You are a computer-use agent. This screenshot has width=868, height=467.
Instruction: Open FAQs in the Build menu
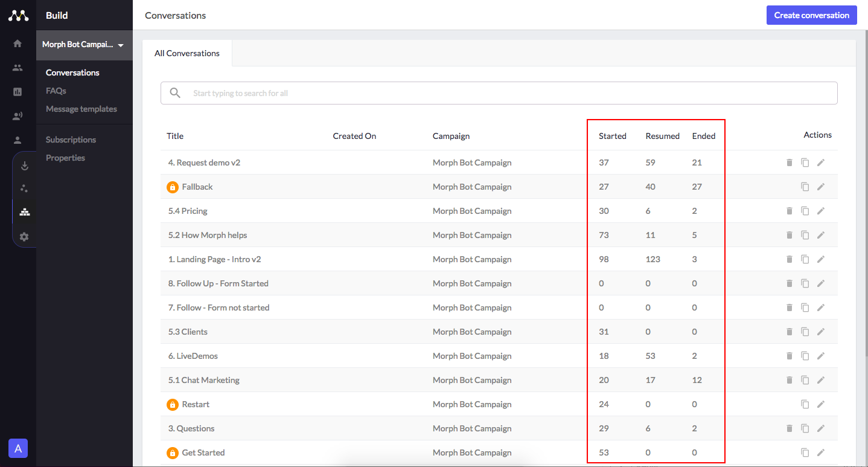point(56,91)
